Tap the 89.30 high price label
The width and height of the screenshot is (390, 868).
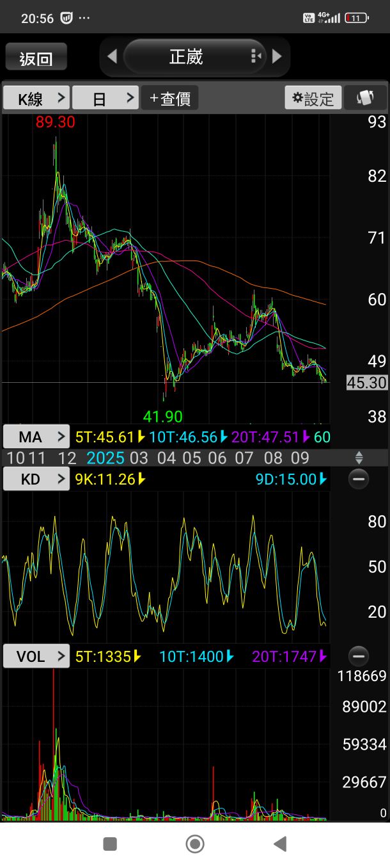(x=56, y=122)
